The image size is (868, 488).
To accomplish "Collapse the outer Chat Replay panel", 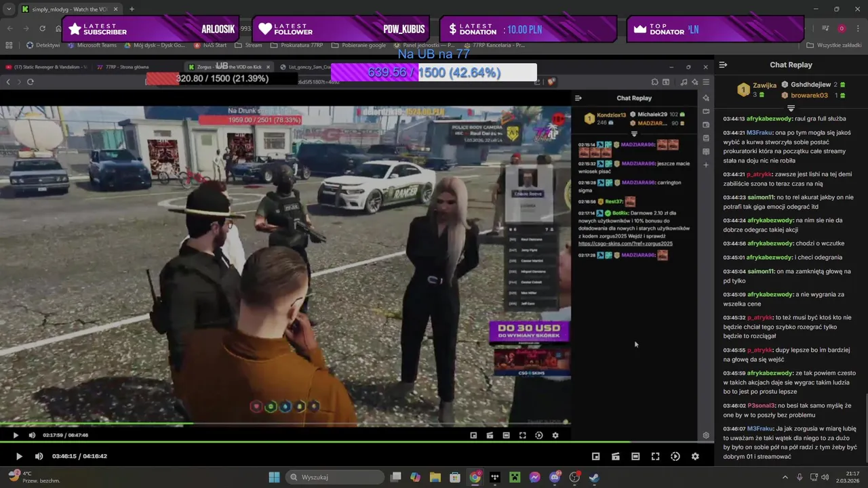I will (x=723, y=65).
